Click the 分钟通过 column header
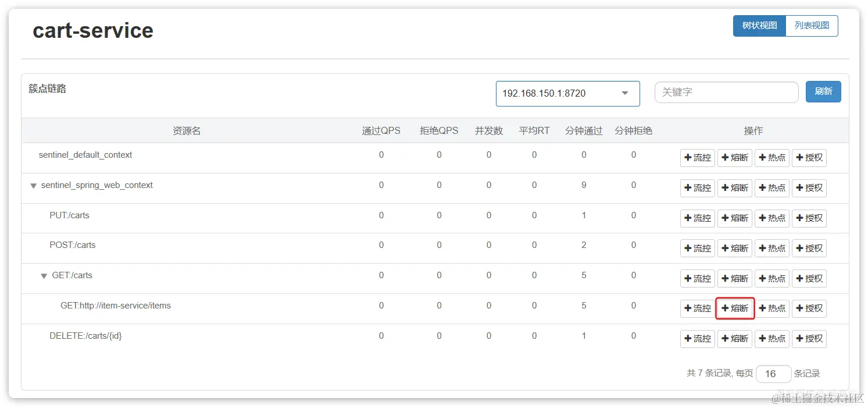The width and height of the screenshot is (868, 408). click(584, 131)
